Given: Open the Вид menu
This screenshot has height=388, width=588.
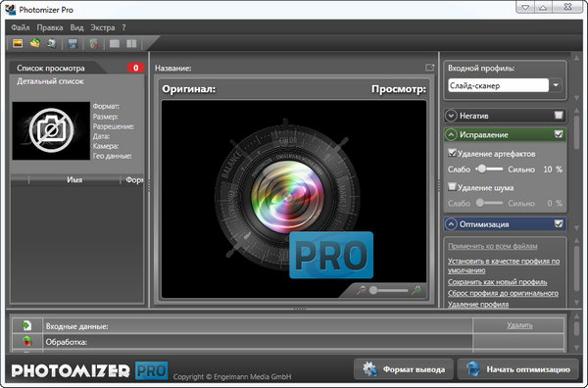Looking at the screenshot, I should [x=76, y=27].
